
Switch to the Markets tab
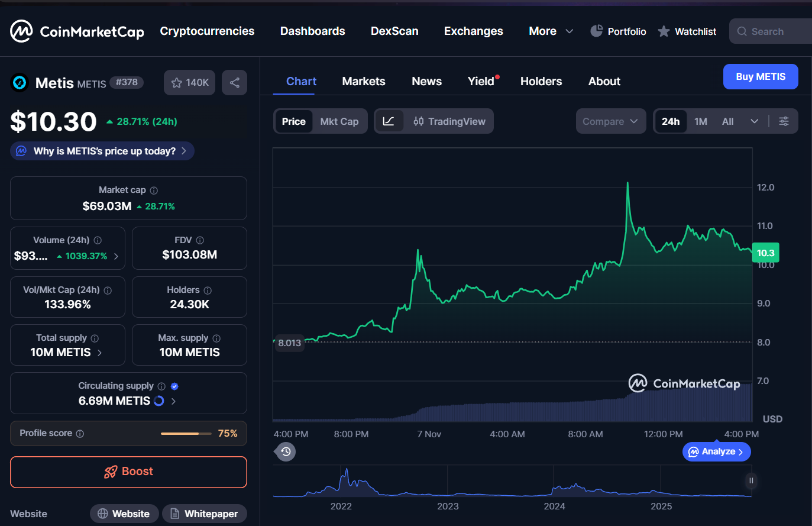pos(363,82)
